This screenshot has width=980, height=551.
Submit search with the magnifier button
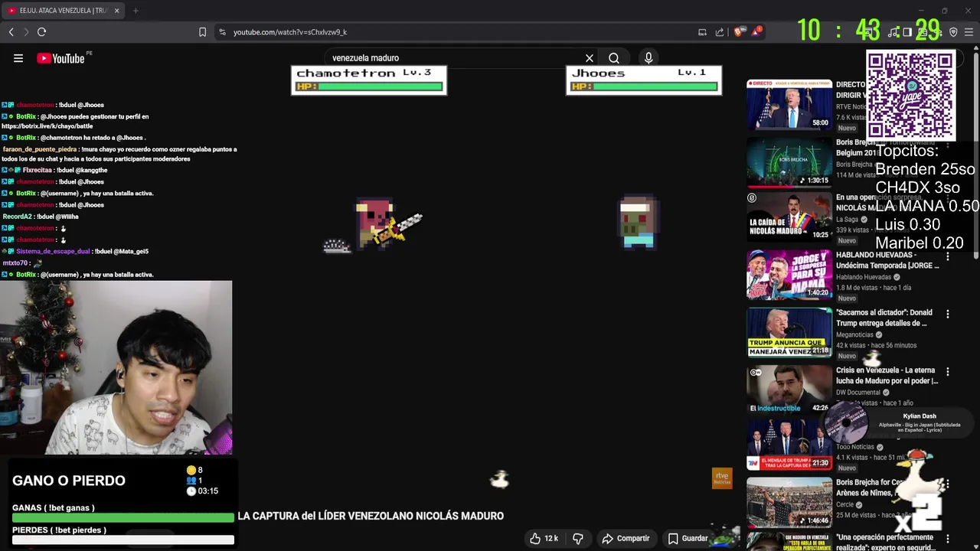[614, 58]
